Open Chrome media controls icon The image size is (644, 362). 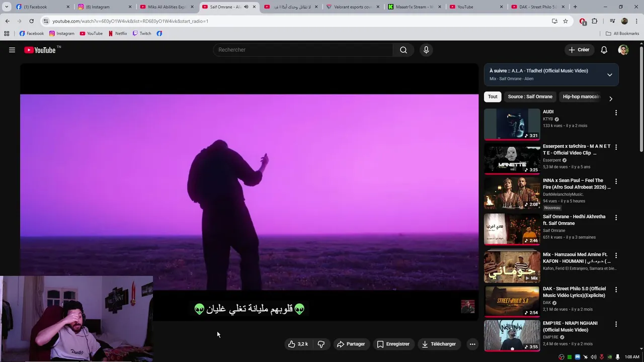point(612,21)
